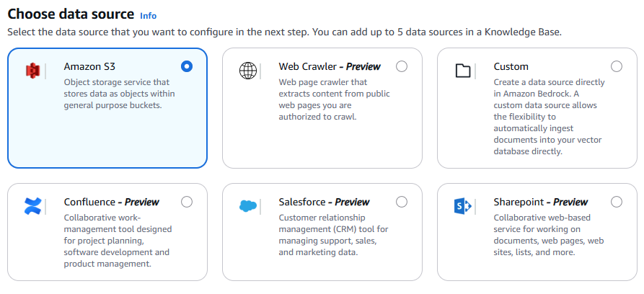Click the Sharepoint - Preview card title
The image size is (644, 294).
541,202
